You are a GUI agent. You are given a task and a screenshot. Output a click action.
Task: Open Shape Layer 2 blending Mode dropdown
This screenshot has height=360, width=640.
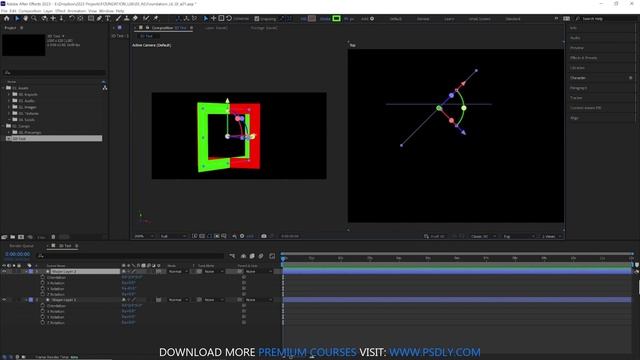(178, 271)
